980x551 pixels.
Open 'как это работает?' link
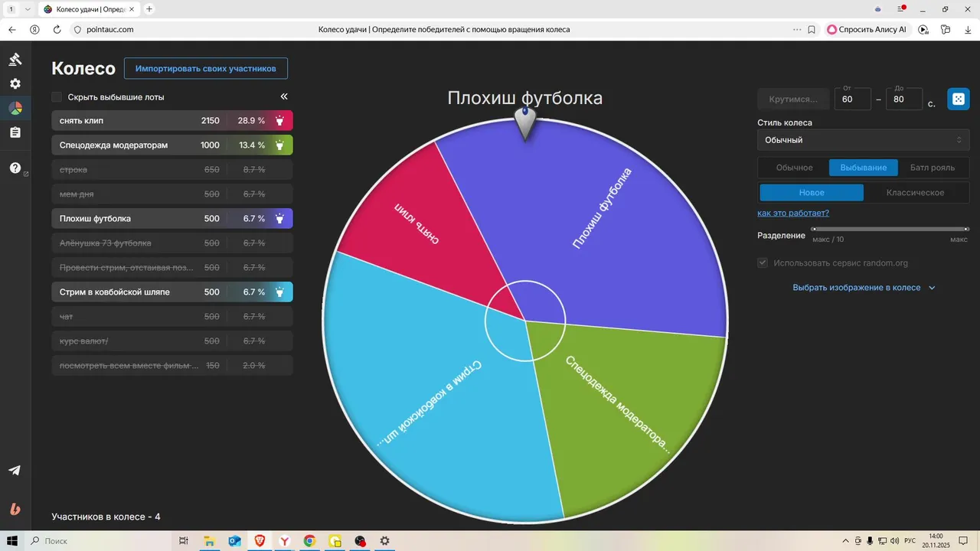coord(793,213)
